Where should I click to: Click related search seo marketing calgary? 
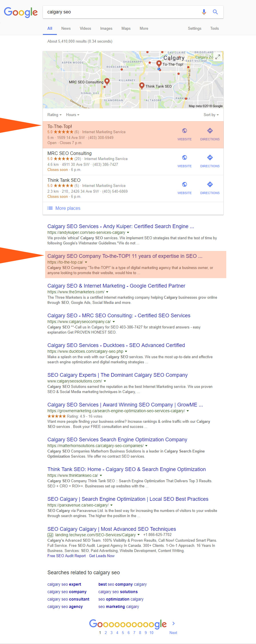(119, 607)
